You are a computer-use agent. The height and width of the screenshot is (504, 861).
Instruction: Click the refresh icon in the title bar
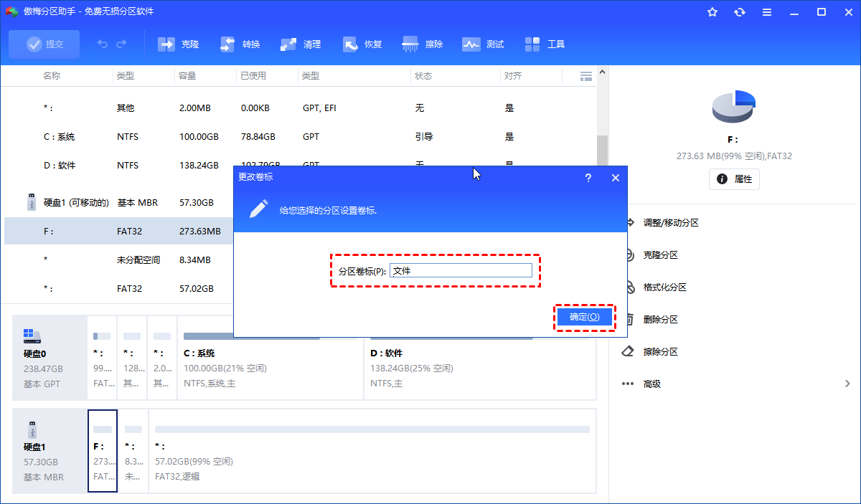739,11
